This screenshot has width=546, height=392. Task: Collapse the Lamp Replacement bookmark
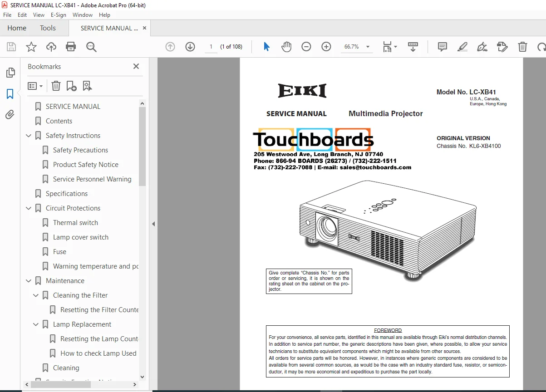(36, 324)
